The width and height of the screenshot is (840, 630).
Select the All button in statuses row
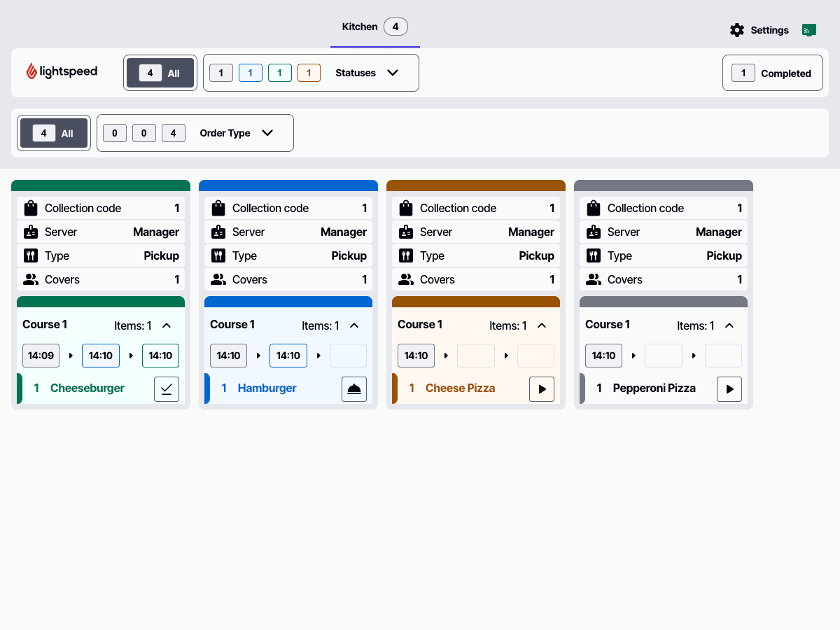click(x=160, y=73)
